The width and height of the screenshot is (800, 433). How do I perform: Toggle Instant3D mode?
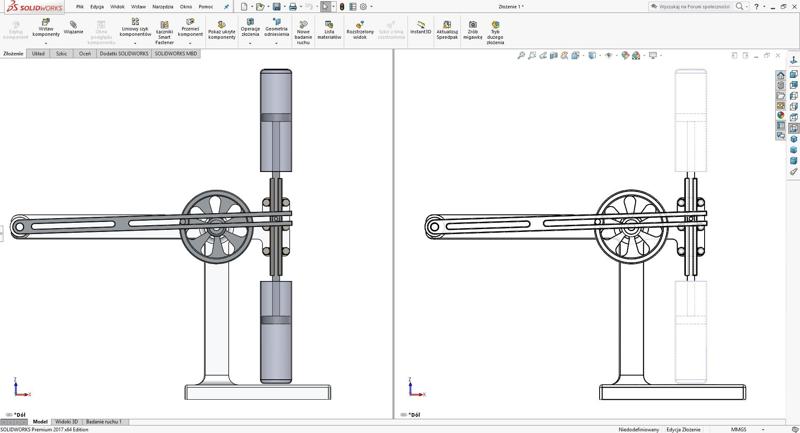pyautogui.click(x=421, y=27)
